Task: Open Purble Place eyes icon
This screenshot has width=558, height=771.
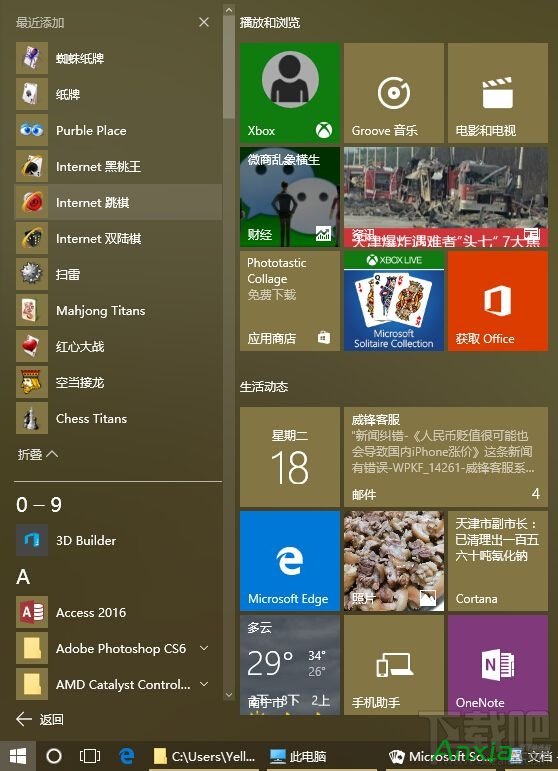Action: 32,130
